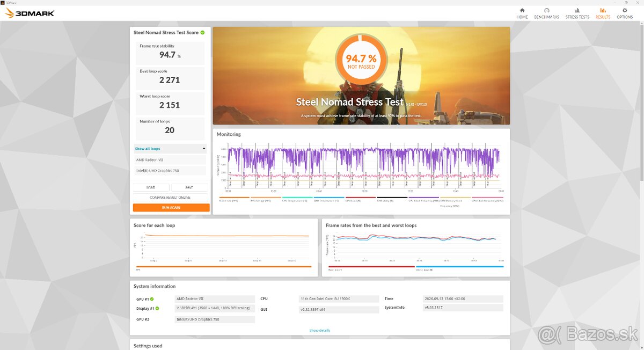Toggle the CPU Utility legend series
644x350 pixels.
tap(392, 199)
